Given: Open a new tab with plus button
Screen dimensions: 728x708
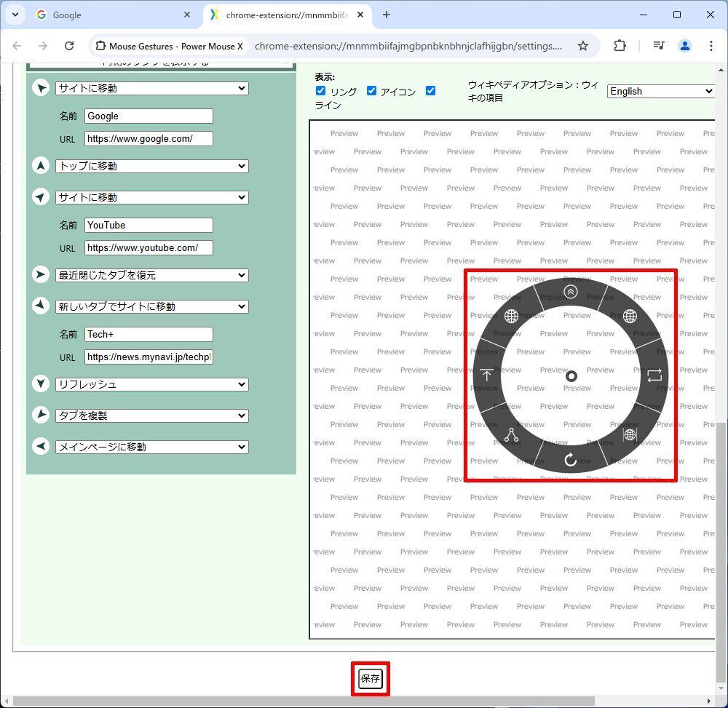Looking at the screenshot, I should tap(387, 15).
